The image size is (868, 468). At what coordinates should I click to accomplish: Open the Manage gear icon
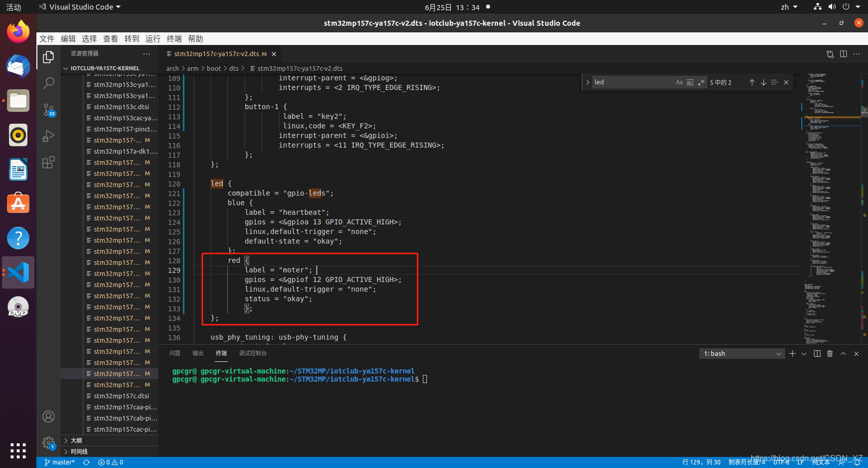coord(49,443)
